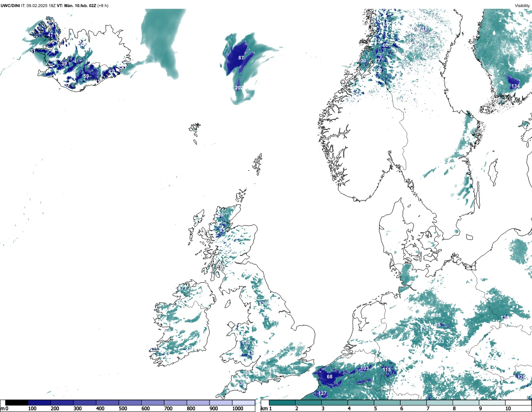Select the black 0–100 m legend swatch

(17, 403)
